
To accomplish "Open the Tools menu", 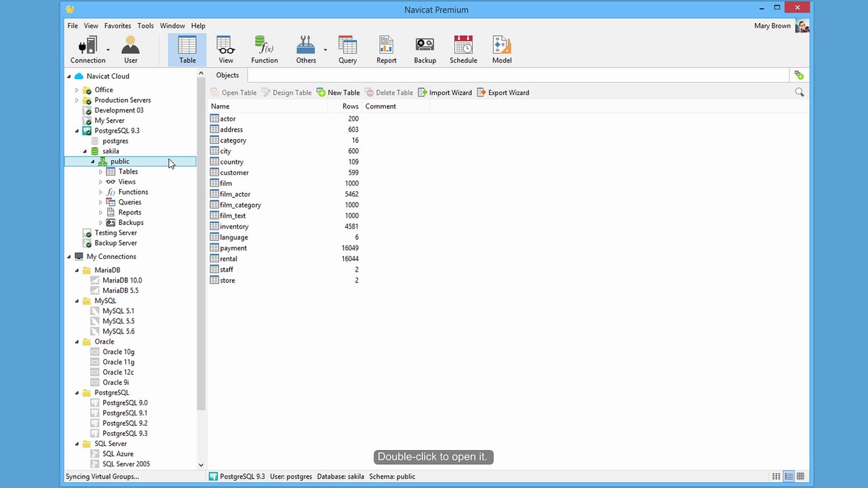I will 145,26.
